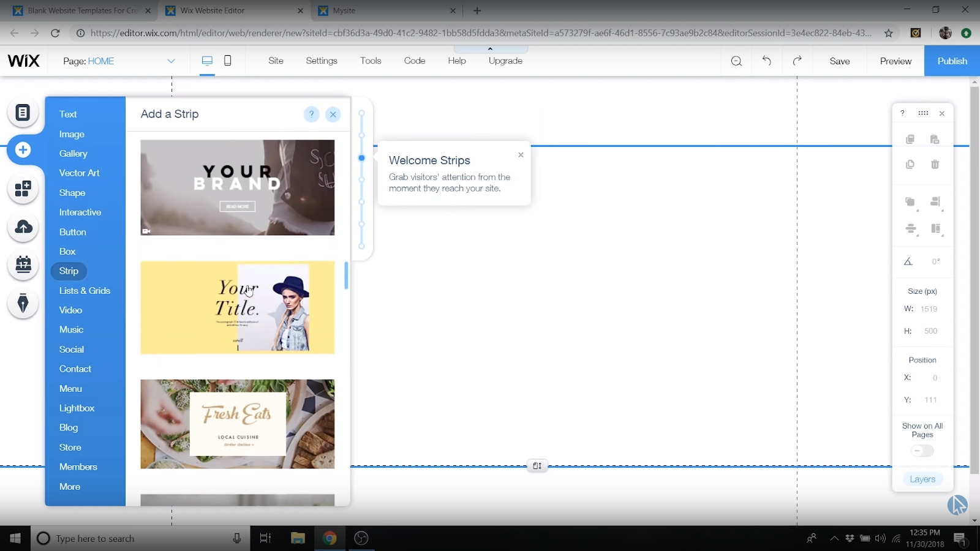This screenshot has height=551, width=980.
Task: Close the Welcome Strips tooltip
Action: tap(521, 155)
